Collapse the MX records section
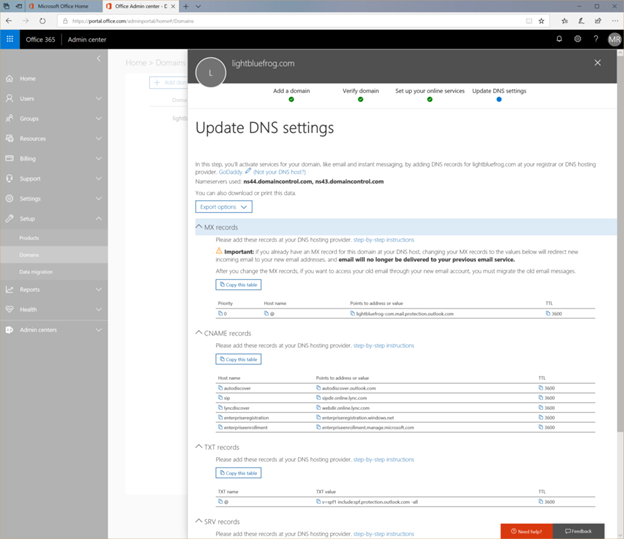This screenshot has height=539, width=624. point(199,227)
